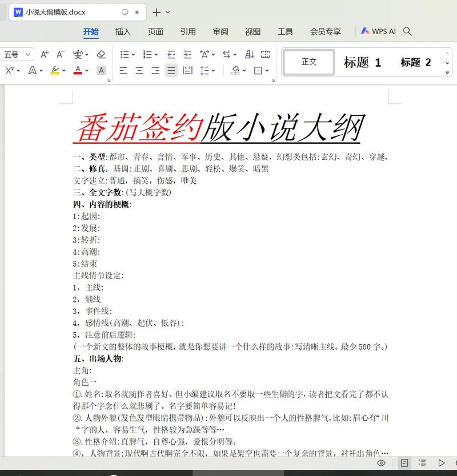
Task: Apply the red font color
Action: (x=78, y=70)
